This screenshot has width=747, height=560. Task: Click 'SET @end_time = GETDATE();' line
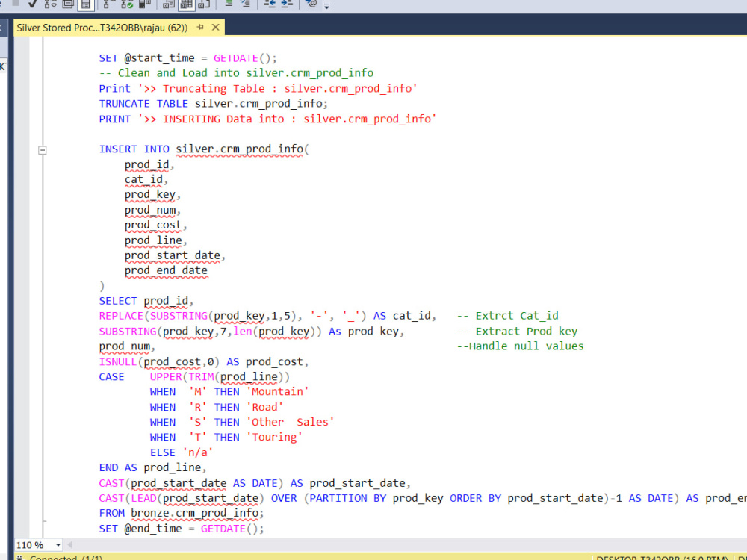(x=182, y=529)
